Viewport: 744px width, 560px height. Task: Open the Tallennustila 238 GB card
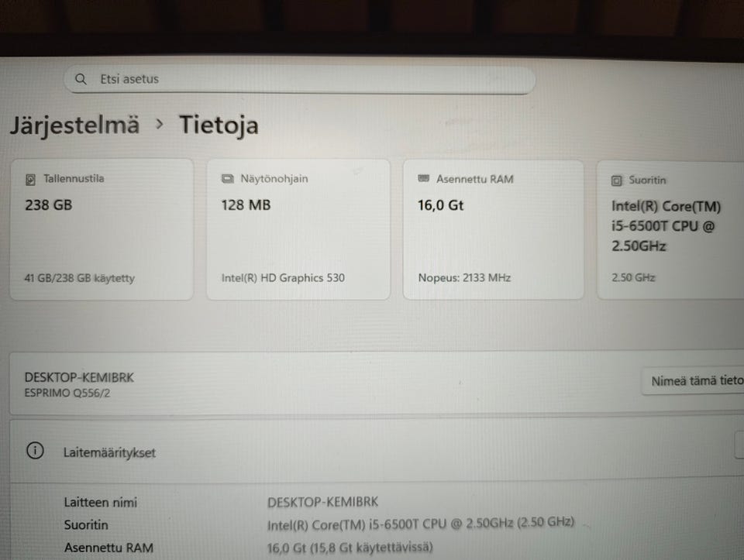click(x=102, y=229)
